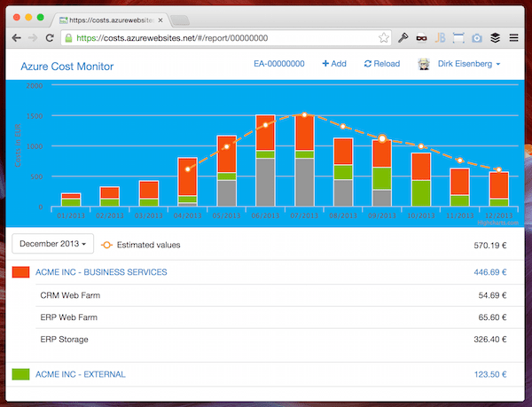Click the orange-red Business Services color swatch
Viewport: 532px width, 407px height.
[20, 272]
